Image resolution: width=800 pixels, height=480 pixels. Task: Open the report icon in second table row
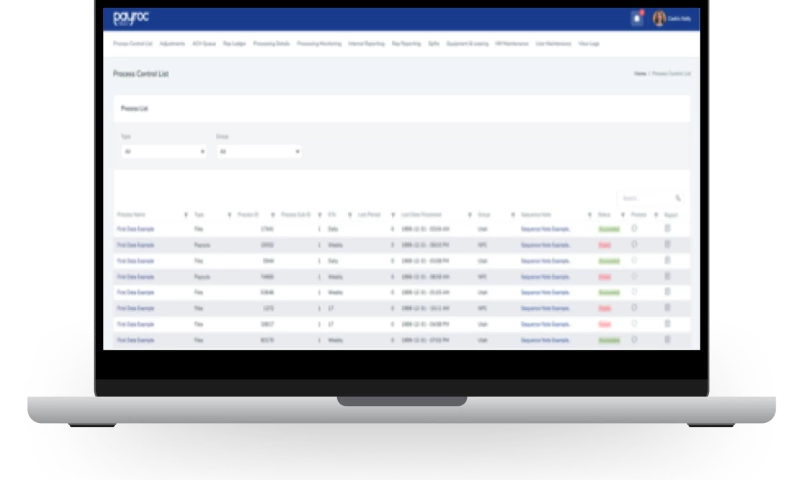tap(667, 244)
